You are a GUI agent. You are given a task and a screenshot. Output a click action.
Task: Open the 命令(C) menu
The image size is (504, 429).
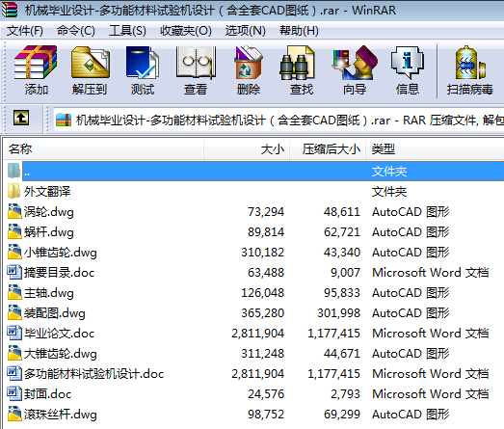(76, 31)
